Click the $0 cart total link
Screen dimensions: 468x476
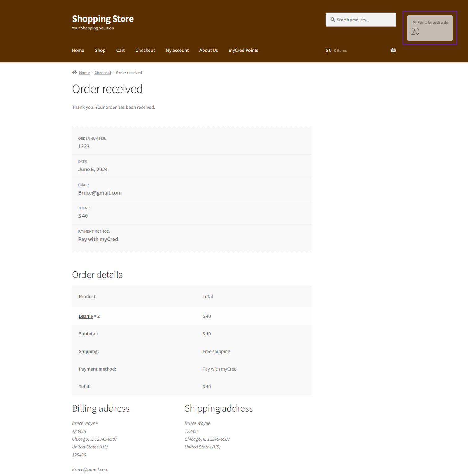329,50
